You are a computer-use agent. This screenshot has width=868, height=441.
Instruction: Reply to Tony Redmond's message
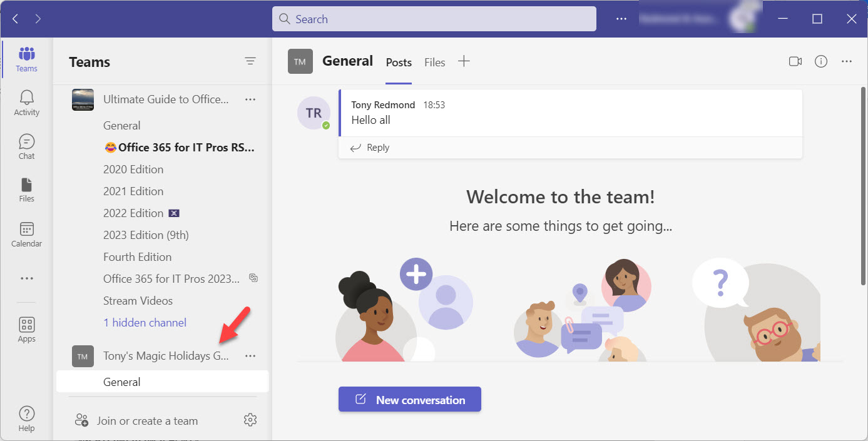pyautogui.click(x=370, y=148)
